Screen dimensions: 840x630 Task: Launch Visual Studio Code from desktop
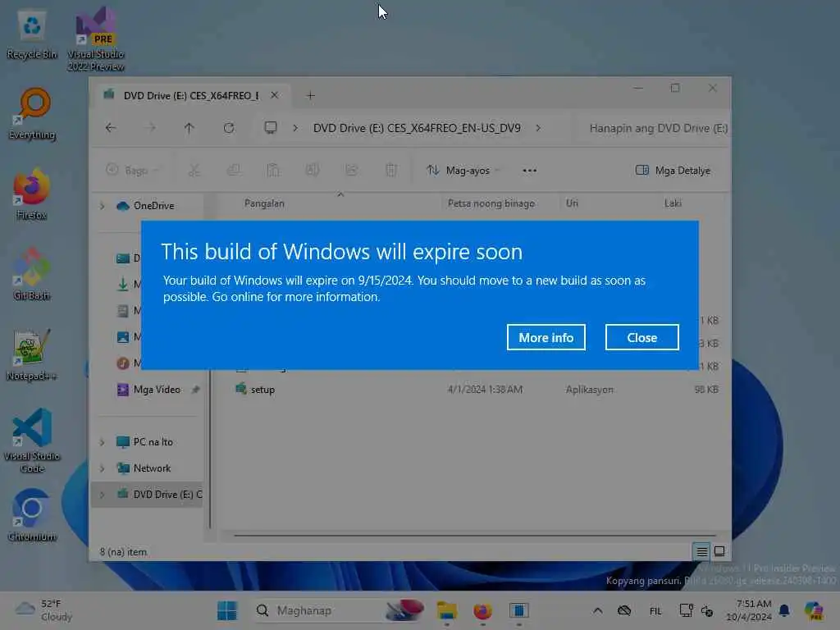tap(32, 441)
